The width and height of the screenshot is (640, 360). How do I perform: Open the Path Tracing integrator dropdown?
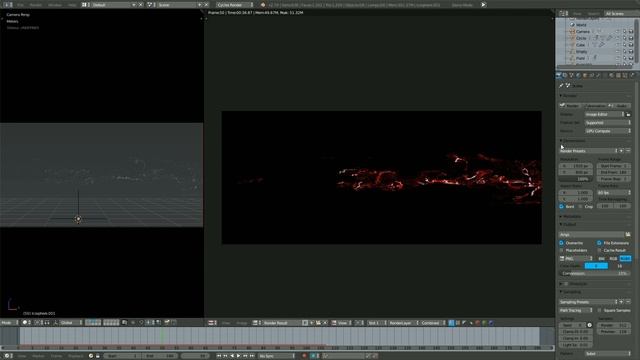coord(576,310)
